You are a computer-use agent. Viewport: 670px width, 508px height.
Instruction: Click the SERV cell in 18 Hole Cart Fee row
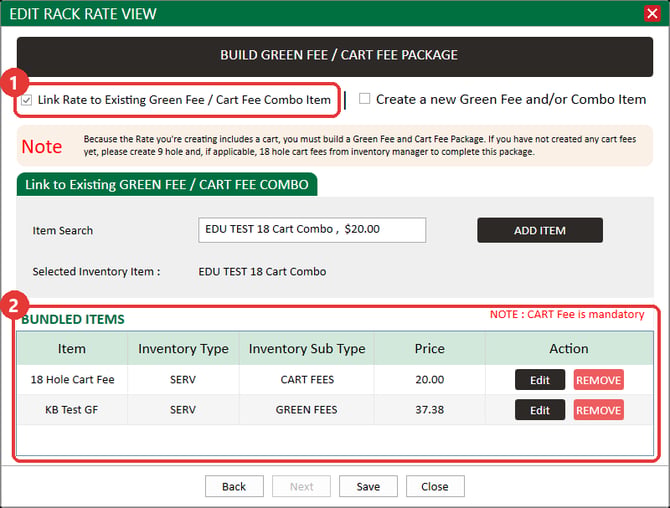[183, 379]
